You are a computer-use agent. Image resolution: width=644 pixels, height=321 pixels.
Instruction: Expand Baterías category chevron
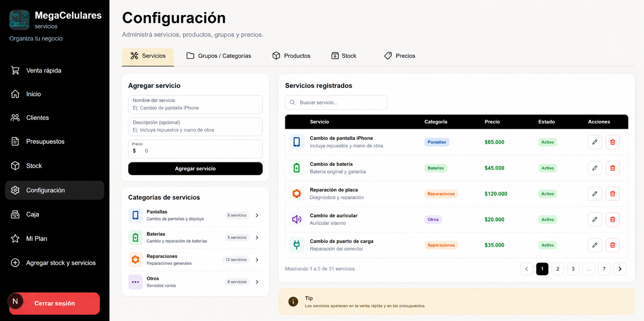[257, 238]
